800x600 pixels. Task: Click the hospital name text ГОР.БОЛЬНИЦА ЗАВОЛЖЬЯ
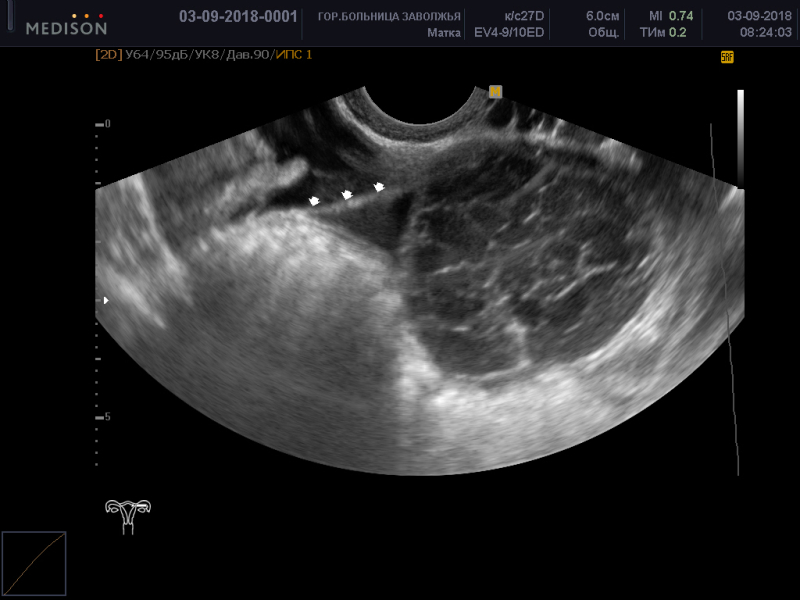point(389,17)
